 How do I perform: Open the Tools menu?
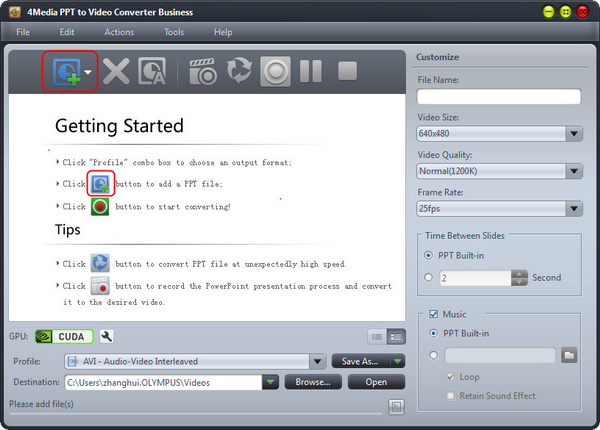point(174,32)
